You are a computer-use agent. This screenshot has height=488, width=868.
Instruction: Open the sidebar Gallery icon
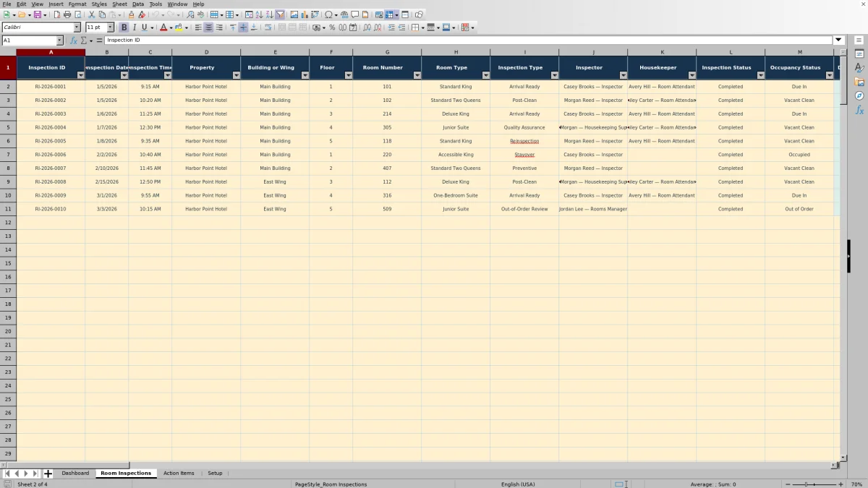pyautogui.click(x=859, y=82)
